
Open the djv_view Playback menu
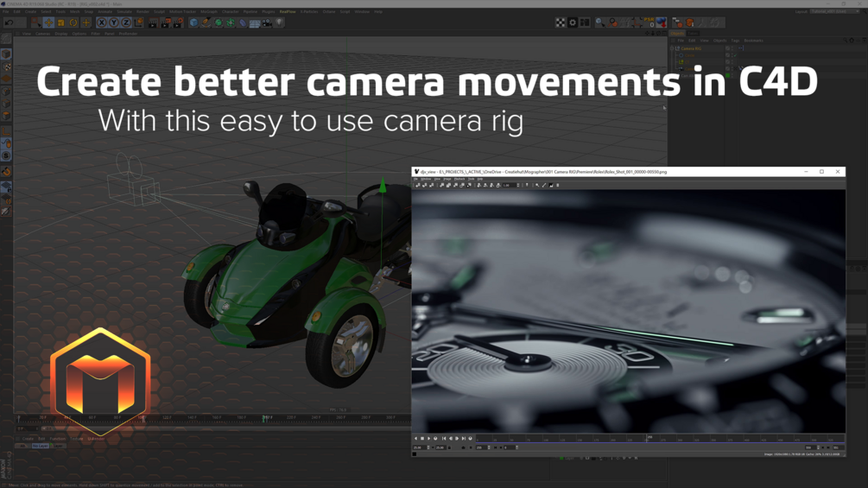point(459,179)
